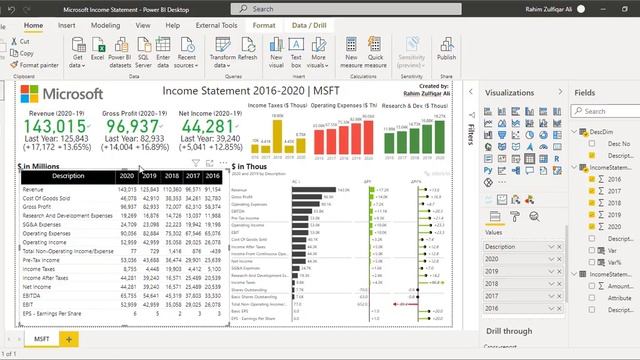Viewport: 640px width, 360px height.
Task: Open the Modeling ribbon tab
Action: point(105,25)
